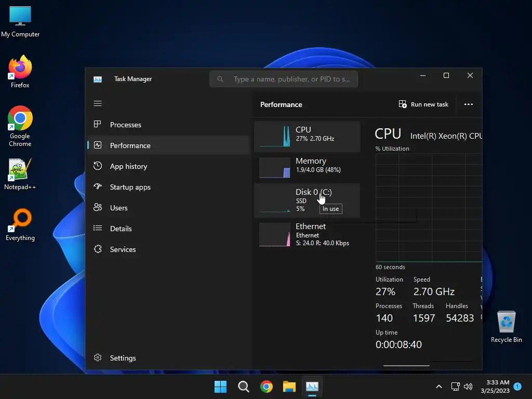
Task: Open the hamburger navigation menu icon
Action: point(98,103)
